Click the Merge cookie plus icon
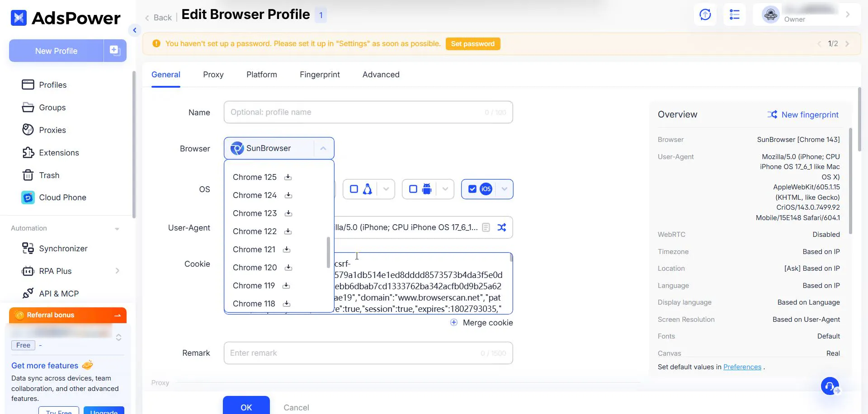The width and height of the screenshot is (868, 414). [x=454, y=322]
